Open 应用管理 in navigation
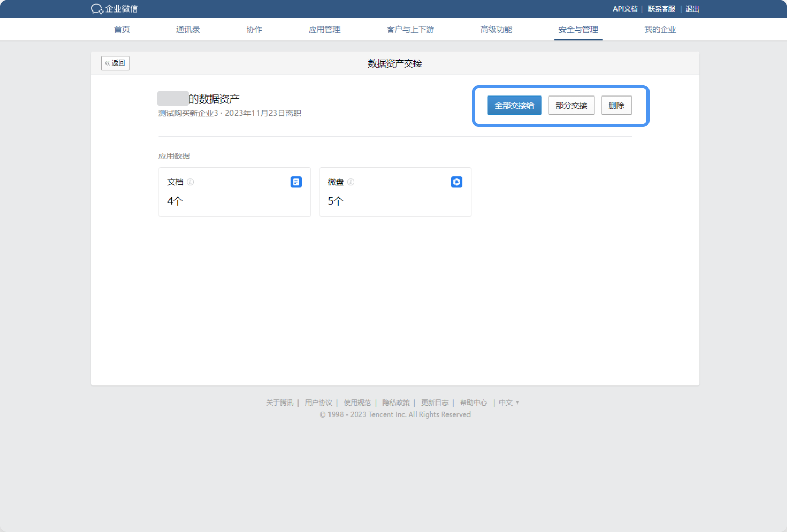Image resolution: width=787 pixels, height=532 pixels. pyautogui.click(x=324, y=29)
